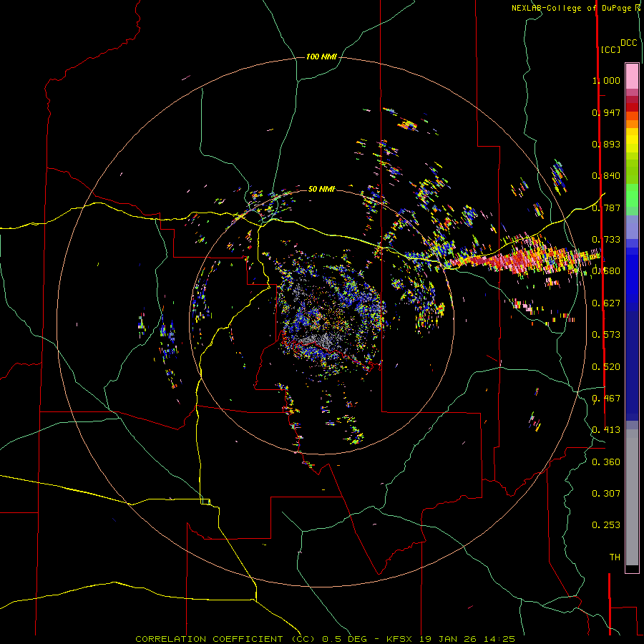The width and height of the screenshot is (644, 644).
Task: Pick the bright green color scale segment
Action: tap(632, 195)
